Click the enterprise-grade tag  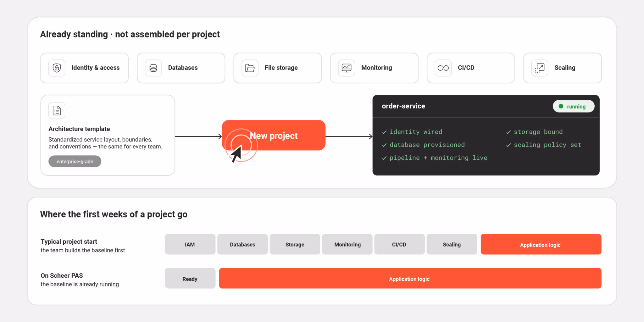click(x=75, y=161)
